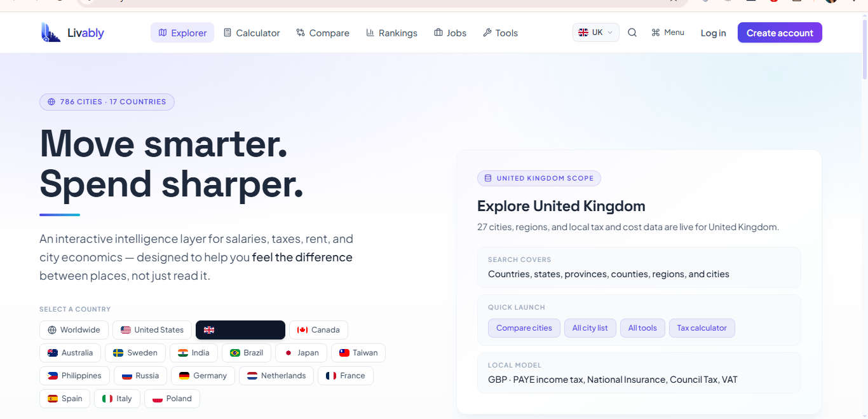Viewport: 868px width, 419px height.
Task: Open the Compare nav tab
Action: (x=323, y=33)
